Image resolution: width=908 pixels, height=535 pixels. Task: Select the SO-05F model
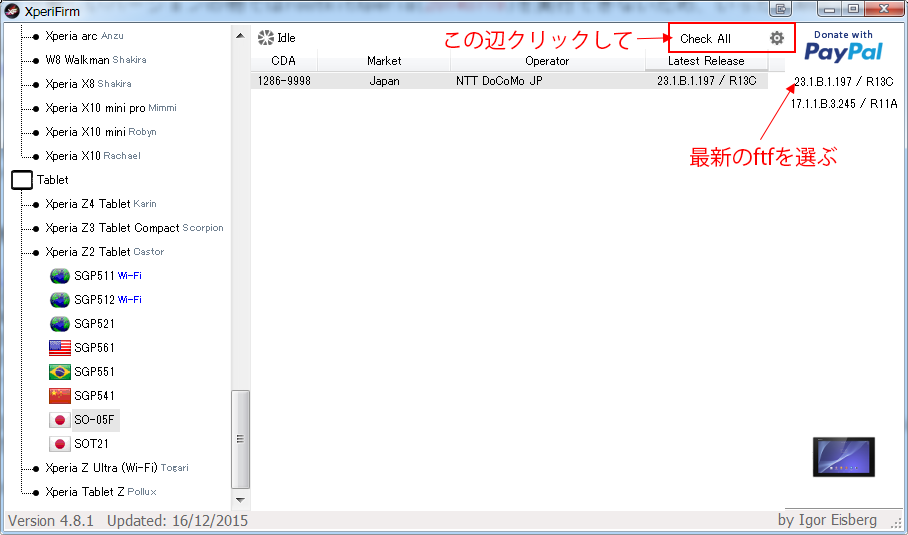click(94, 420)
